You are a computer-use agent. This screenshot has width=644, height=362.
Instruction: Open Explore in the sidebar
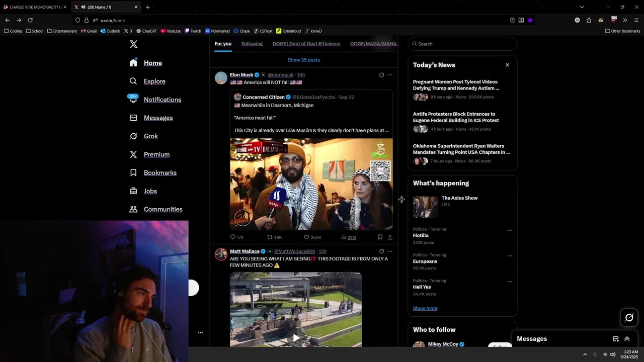coord(147,81)
